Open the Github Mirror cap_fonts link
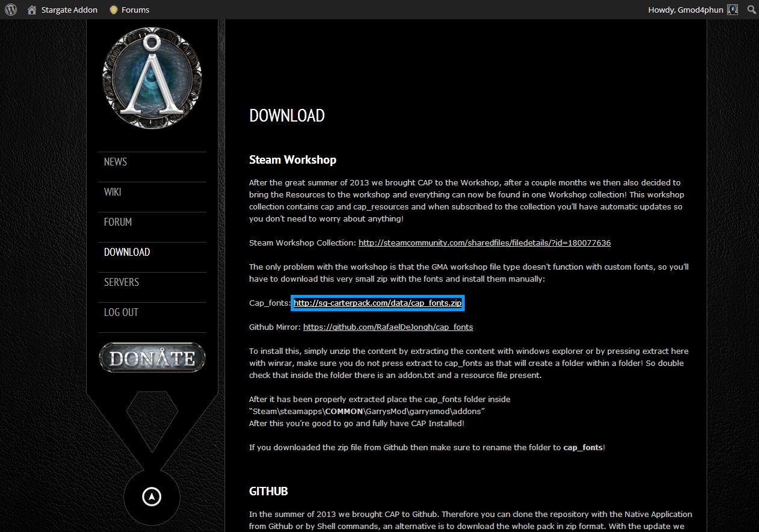759x532 pixels. 388,327
